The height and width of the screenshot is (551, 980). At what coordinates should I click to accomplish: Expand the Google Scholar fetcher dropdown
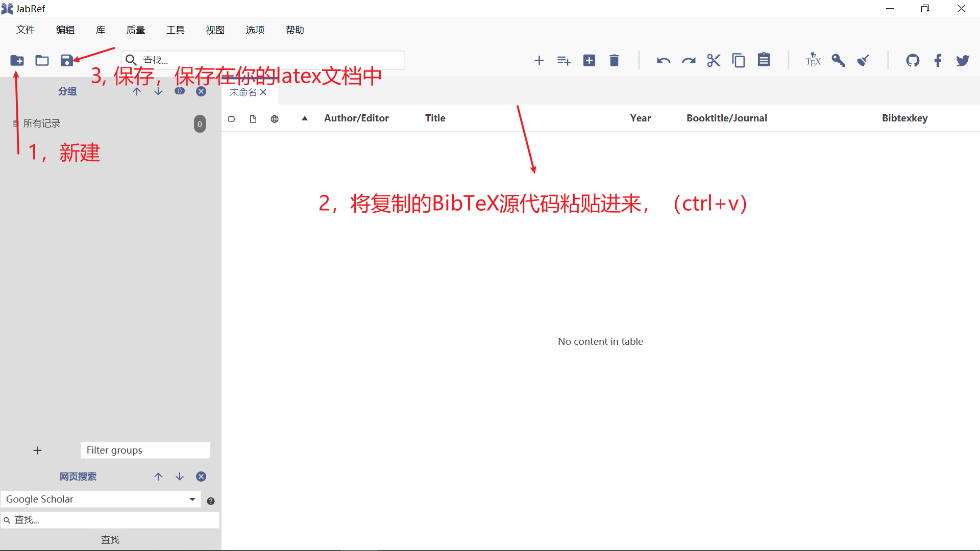192,499
